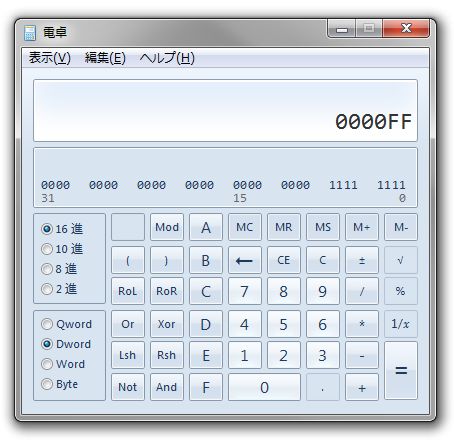Click the equals button
Viewport: 454px width, 440px height.
(x=401, y=370)
